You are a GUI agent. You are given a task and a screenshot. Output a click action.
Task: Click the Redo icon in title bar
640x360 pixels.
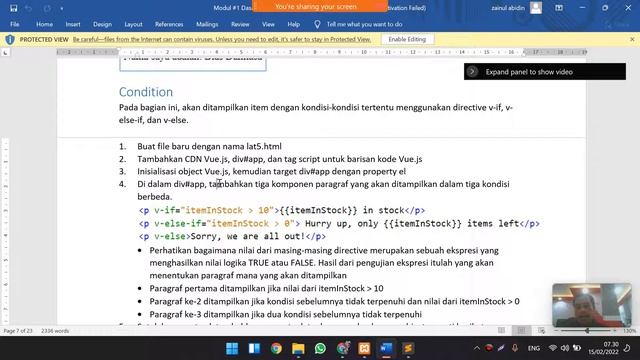coord(47,8)
